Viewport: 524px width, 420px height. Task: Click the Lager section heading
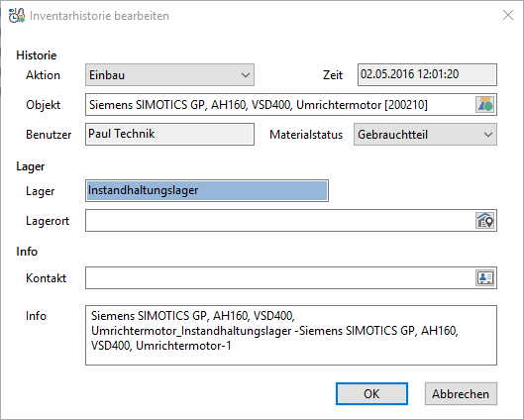tap(31, 166)
